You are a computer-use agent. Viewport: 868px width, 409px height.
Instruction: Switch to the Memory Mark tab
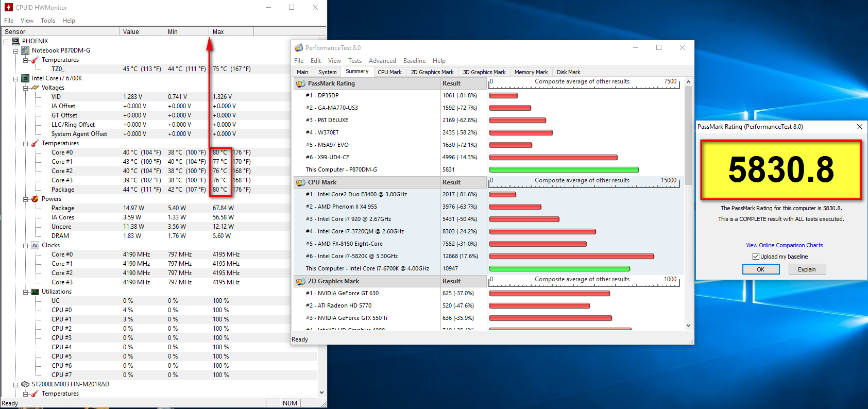point(531,72)
